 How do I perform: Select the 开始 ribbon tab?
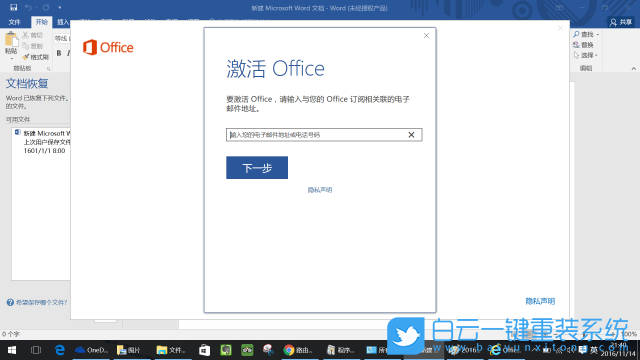pyautogui.click(x=42, y=22)
